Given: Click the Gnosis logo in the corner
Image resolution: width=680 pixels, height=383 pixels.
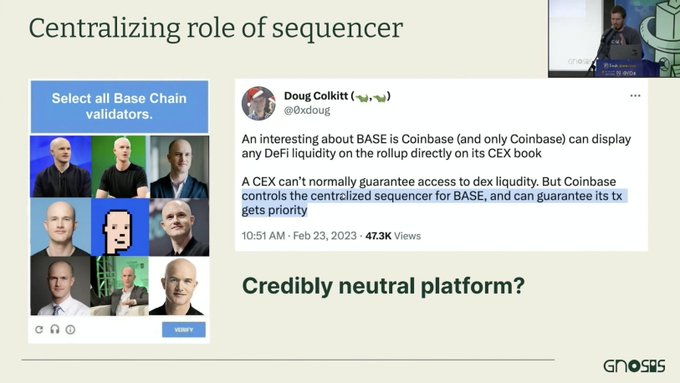Looking at the screenshot, I should (634, 366).
